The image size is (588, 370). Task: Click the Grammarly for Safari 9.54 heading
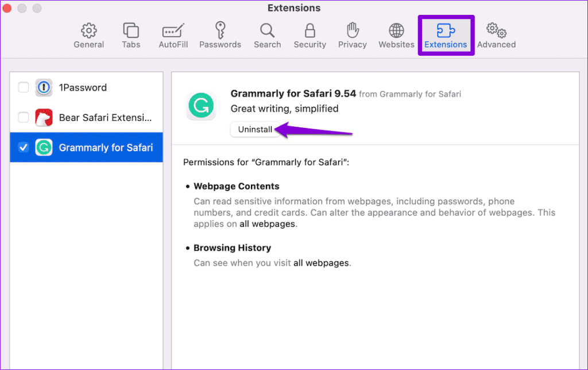coord(293,94)
